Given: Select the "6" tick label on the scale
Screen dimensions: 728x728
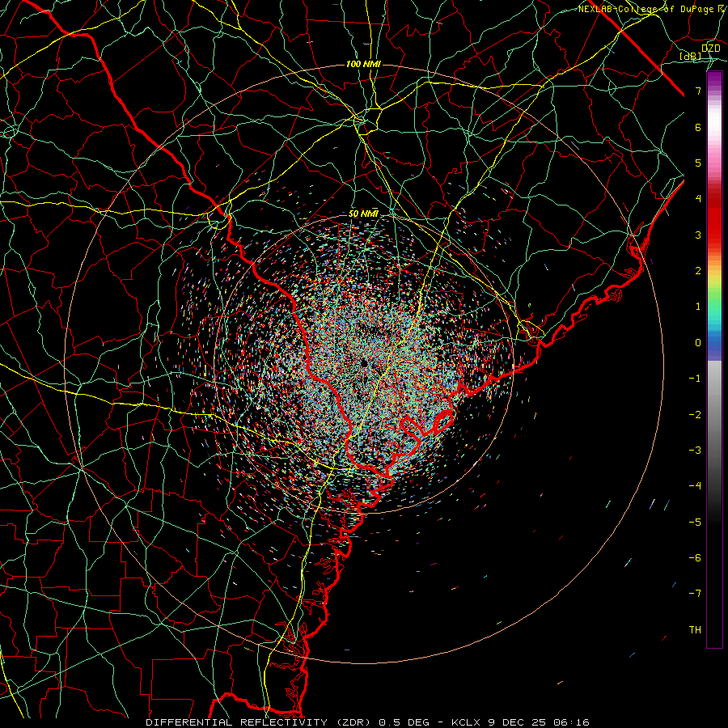Looking at the screenshot, I should tap(698, 127).
